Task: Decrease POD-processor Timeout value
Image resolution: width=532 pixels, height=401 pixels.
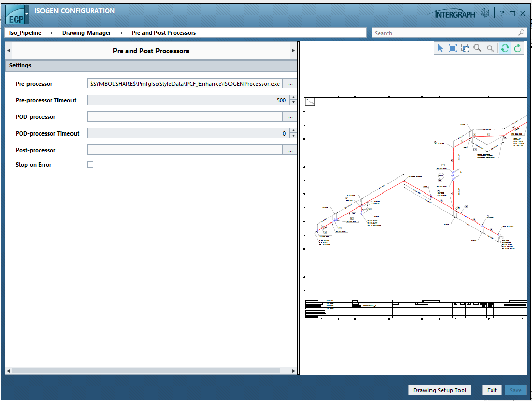Action: (x=294, y=136)
